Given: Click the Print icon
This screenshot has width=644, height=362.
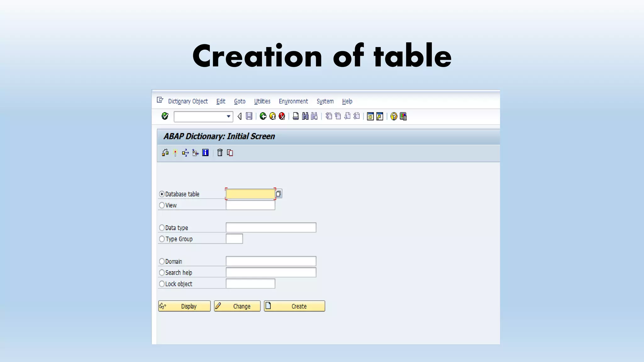Looking at the screenshot, I should pyautogui.click(x=296, y=117).
